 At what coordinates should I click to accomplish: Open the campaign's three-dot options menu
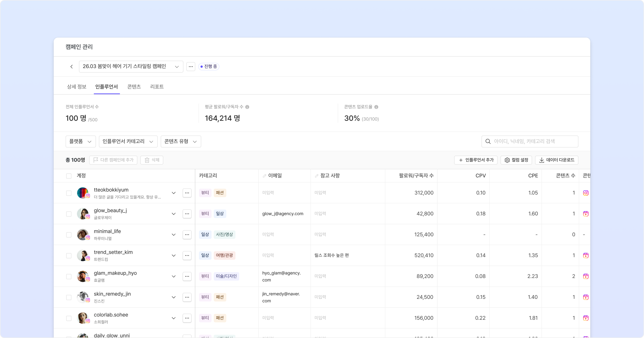pyautogui.click(x=191, y=67)
